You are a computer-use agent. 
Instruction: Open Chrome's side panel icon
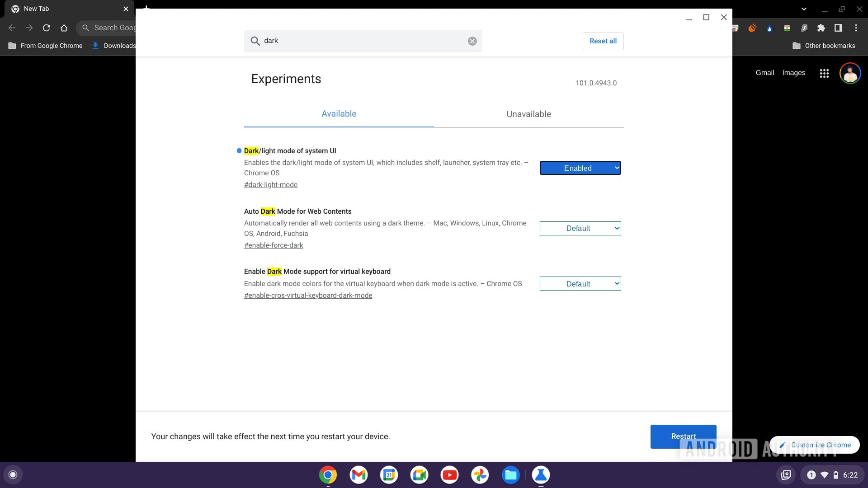839,28
